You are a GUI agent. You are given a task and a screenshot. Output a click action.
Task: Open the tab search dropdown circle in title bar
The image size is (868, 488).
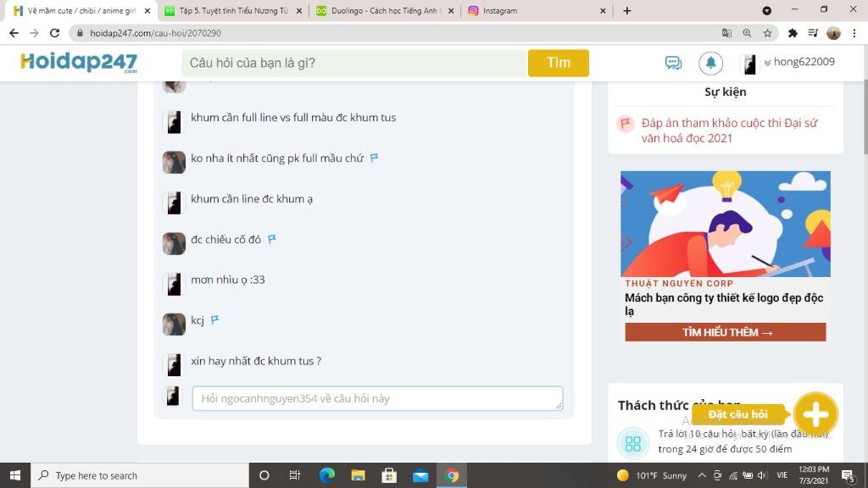766,10
